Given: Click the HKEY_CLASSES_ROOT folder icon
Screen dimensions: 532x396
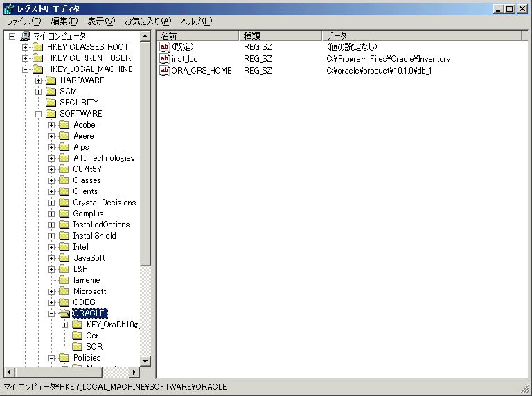Looking at the screenshot, I should (x=37, y=47).
